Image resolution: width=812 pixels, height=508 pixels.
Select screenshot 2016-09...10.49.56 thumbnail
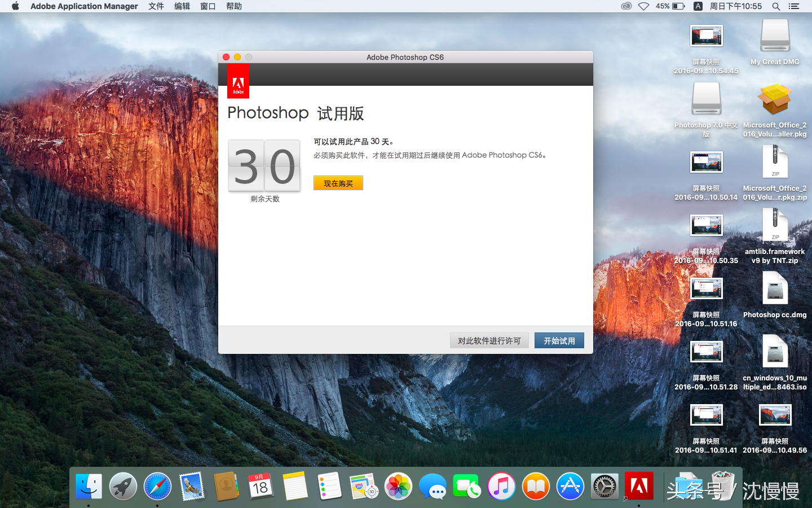click(775, 415)
